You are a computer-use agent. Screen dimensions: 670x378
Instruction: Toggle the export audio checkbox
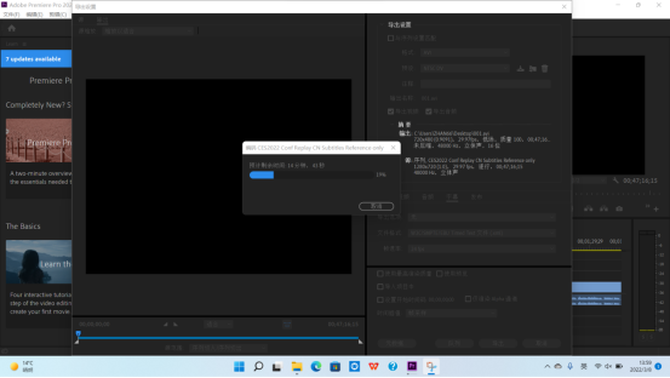pyautogui.click(x=429, y=111)
